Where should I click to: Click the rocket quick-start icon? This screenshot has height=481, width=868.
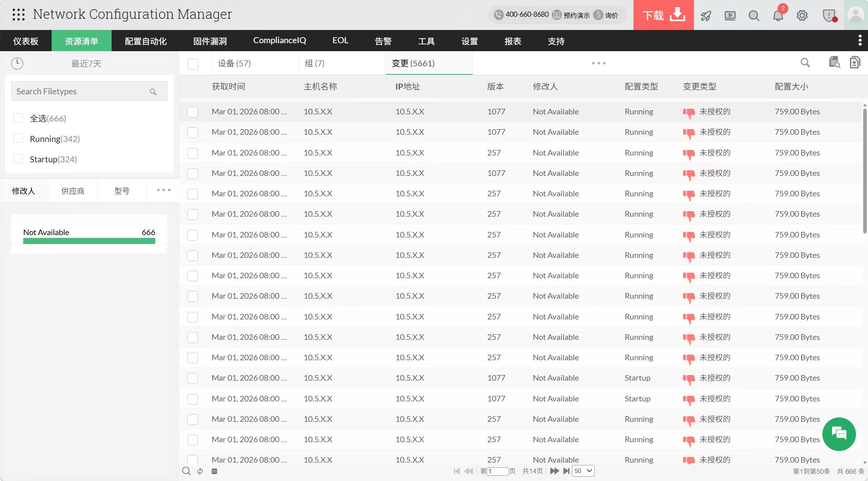(x=706, y=16)
